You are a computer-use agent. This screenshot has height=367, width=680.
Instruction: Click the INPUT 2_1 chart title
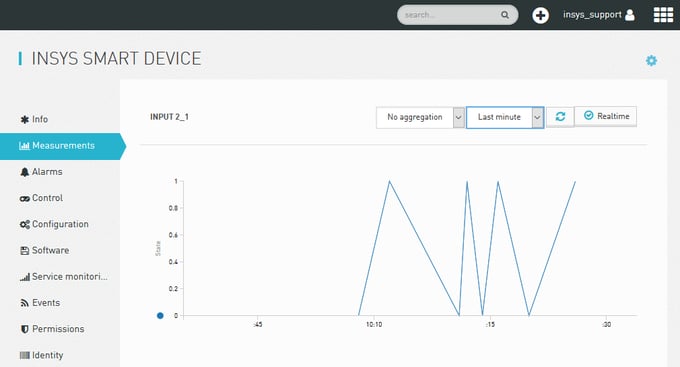[x=169, y=117]
